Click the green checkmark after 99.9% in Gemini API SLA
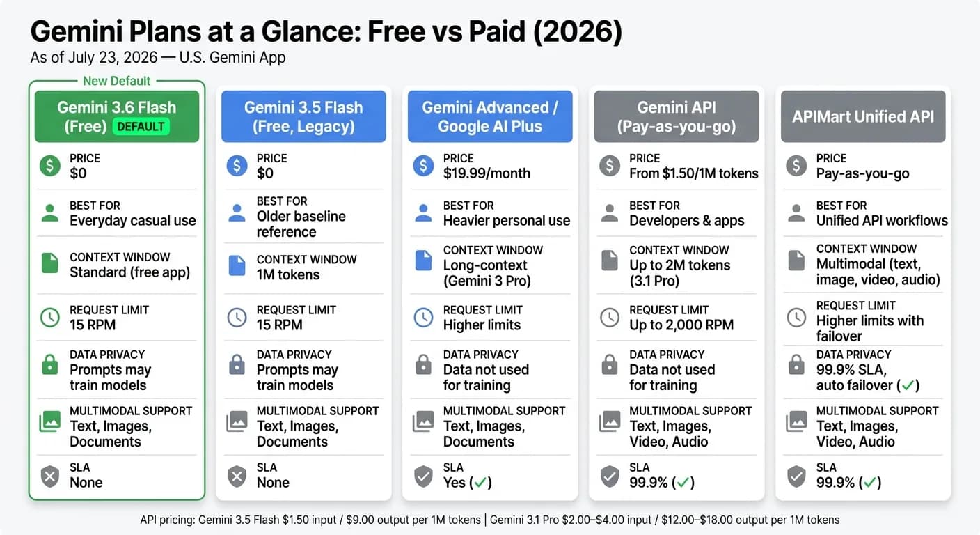980x535 pixels. [682, 482]
